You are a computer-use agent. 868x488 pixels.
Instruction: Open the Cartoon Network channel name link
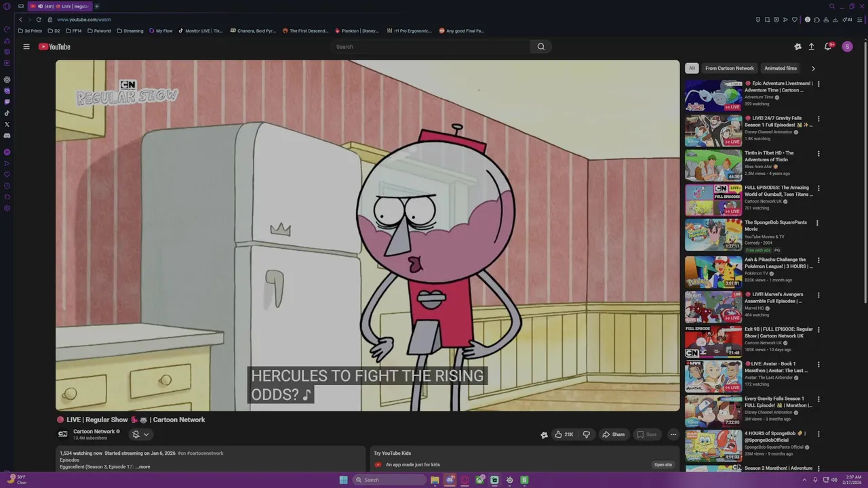tap(94, 432)
